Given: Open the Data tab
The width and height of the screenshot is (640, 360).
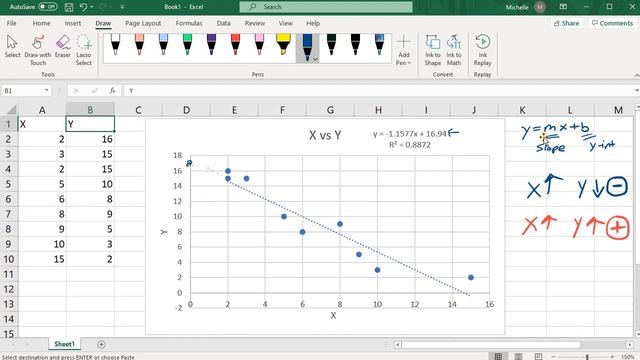Looking at the screenshot, I should [223, 23].
